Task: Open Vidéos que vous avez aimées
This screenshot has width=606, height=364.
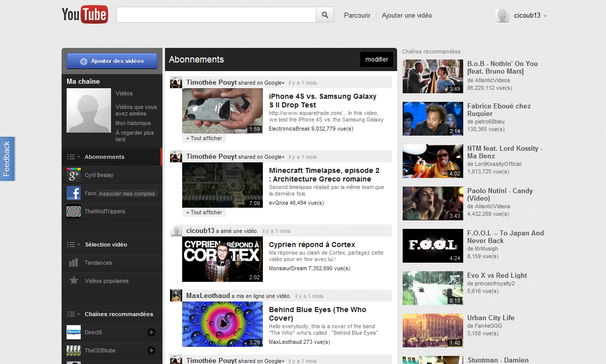Action: tap(136, 110)
